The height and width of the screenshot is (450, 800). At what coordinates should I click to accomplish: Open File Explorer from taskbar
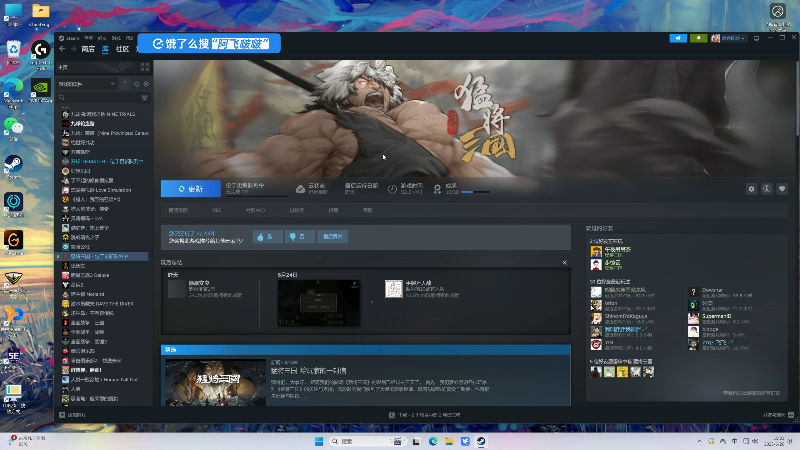(449, 441)
